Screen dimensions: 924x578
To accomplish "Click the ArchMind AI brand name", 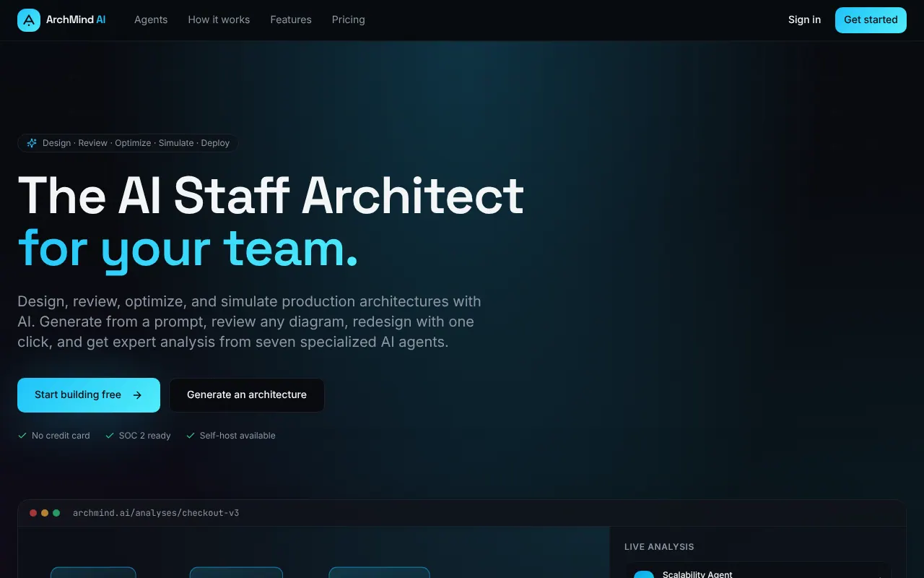I will tap(76, 20).
